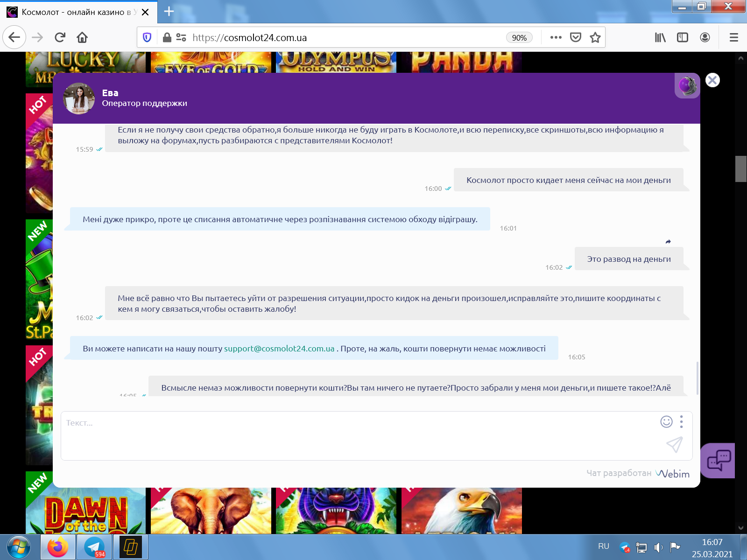Open site permissions icon in address bar
Viewport: 747px width, 560px height.
point(181,37)
